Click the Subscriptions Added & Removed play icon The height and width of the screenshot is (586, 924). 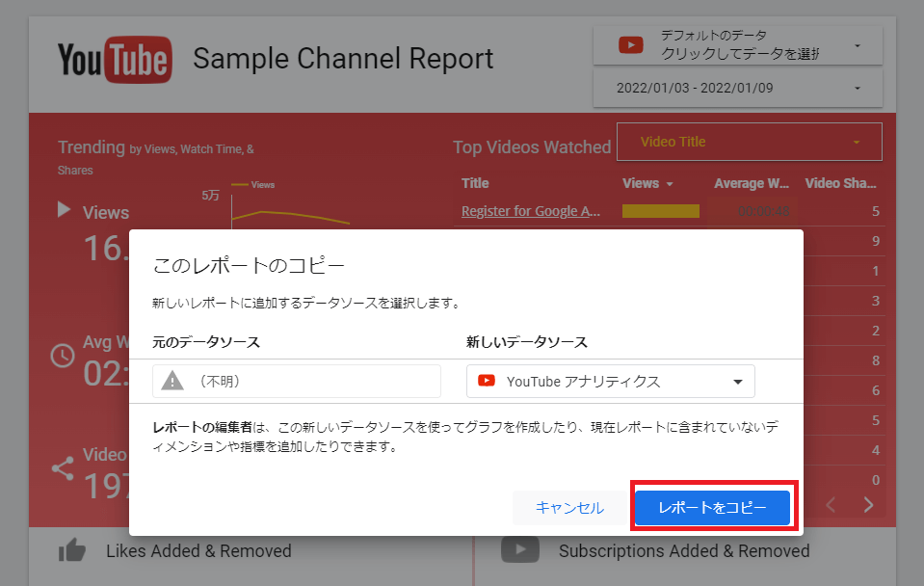click(x=519, y=549)
